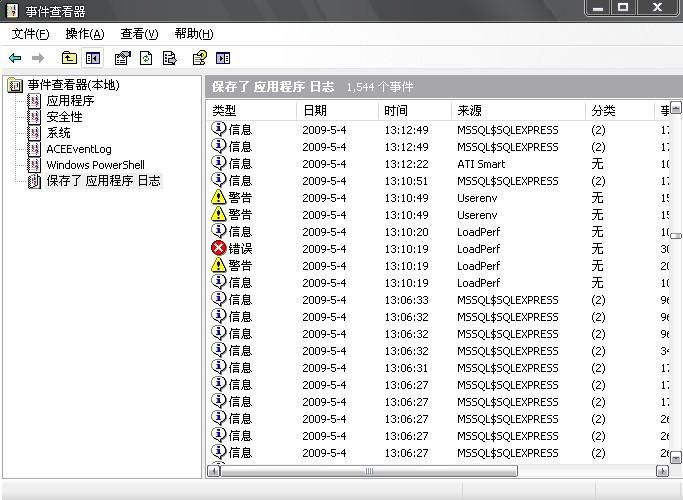Image resolution: width=683 pixels, height=500 pixels.
Task: Select 应用程序 log in the tree
Action: 70,101
